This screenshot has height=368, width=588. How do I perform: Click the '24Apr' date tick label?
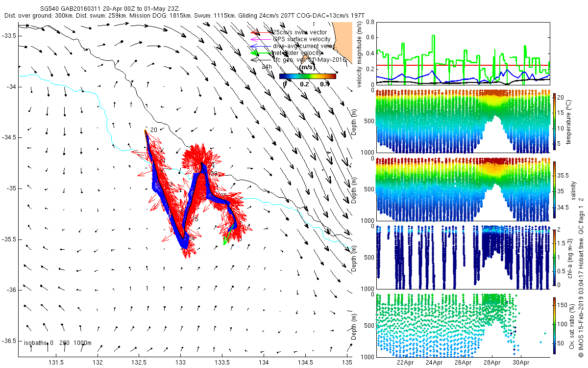coord(434,363)
